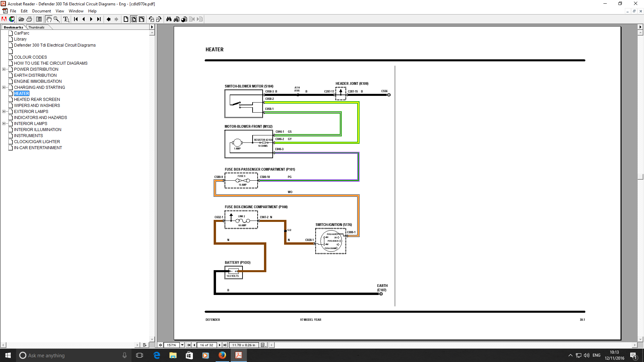Click the show/hide navigation pane splitter button
This screenshot has width=644, height=362.
pos(161,345)
